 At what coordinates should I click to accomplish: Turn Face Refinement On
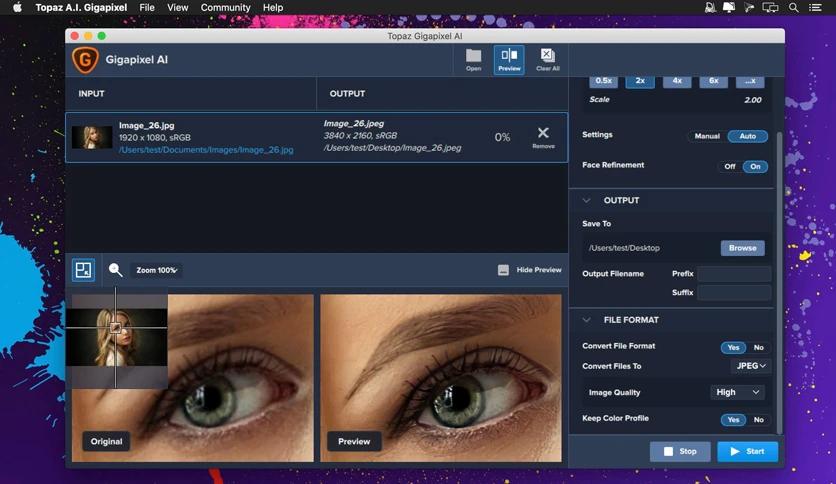click(x=755, y=167)
